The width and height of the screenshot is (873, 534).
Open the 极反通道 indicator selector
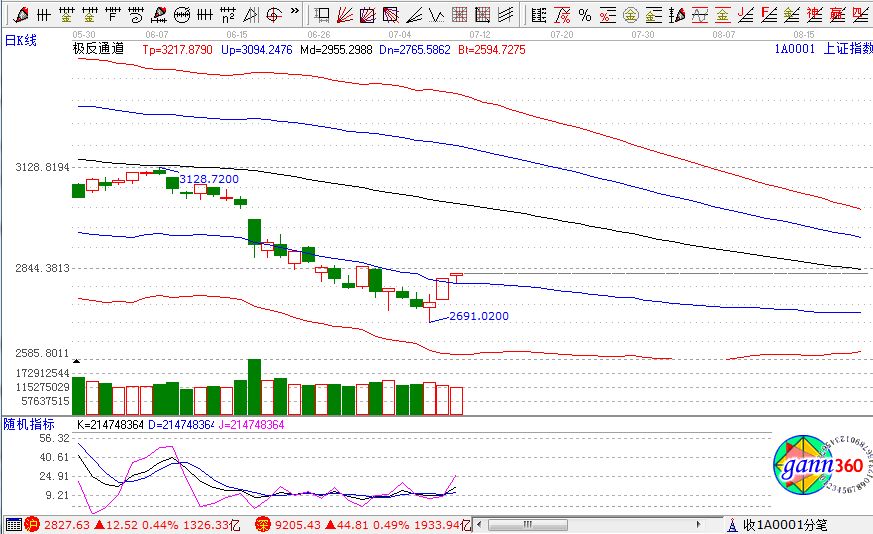click(x=98, y=48)
